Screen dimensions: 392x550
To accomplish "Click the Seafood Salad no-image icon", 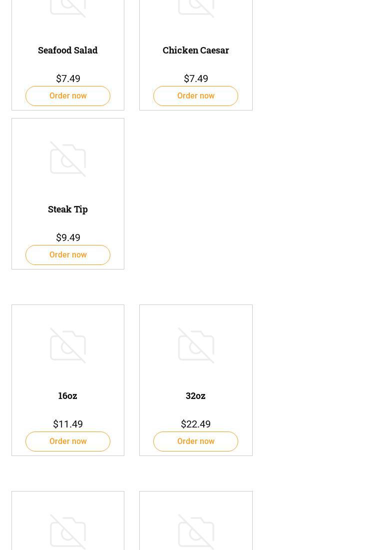I will point(68,7).
